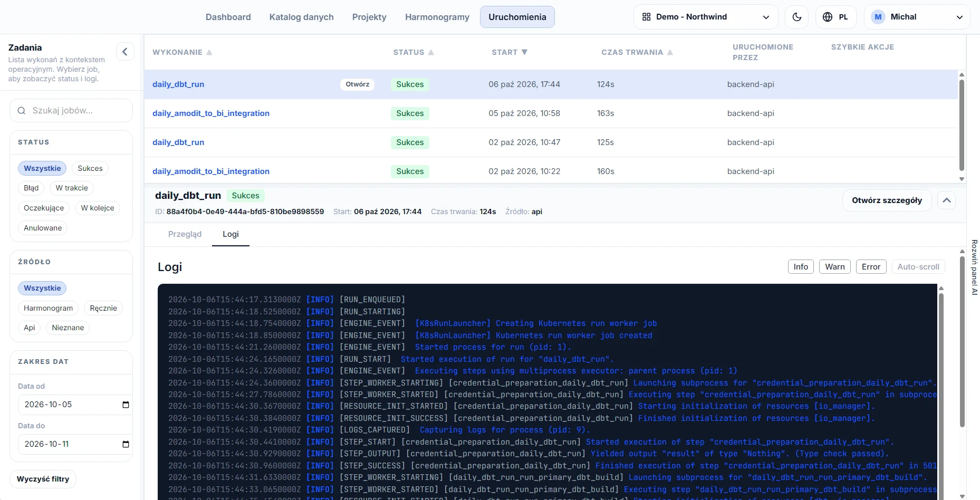Expand the Rozwiń panel AI side panel
Screen dimensions: 980x500
(974, 267)
